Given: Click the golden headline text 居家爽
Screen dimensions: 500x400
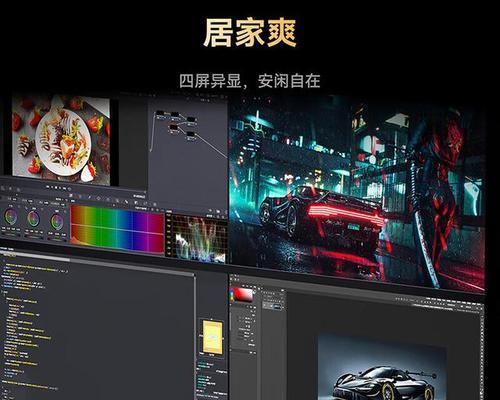Looking at the screenshot, I should pyautogui.click(x=250, y=32).
